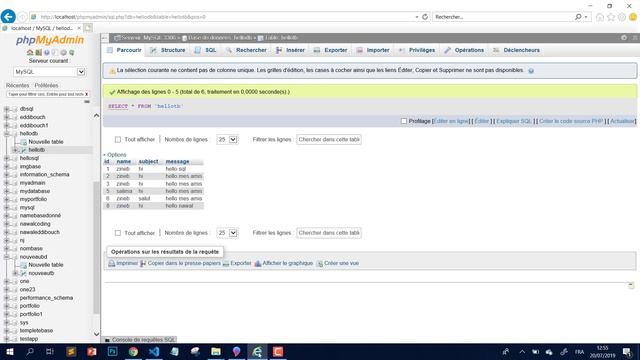Open Console de requêtes SQL bar

pos(140,340)
